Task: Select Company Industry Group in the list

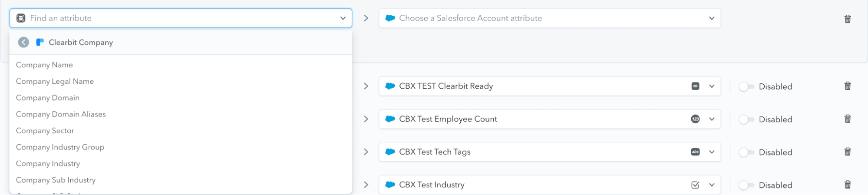Action: [60, 147]
